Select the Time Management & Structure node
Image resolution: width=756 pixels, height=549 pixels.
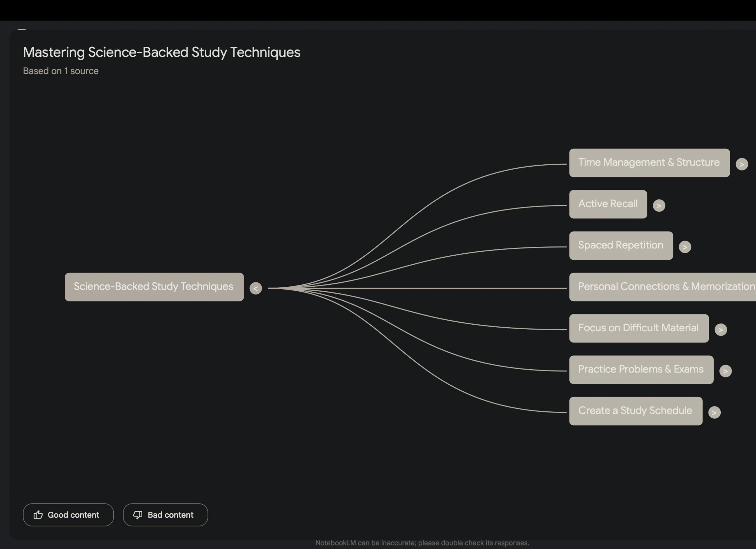[649, 163]
